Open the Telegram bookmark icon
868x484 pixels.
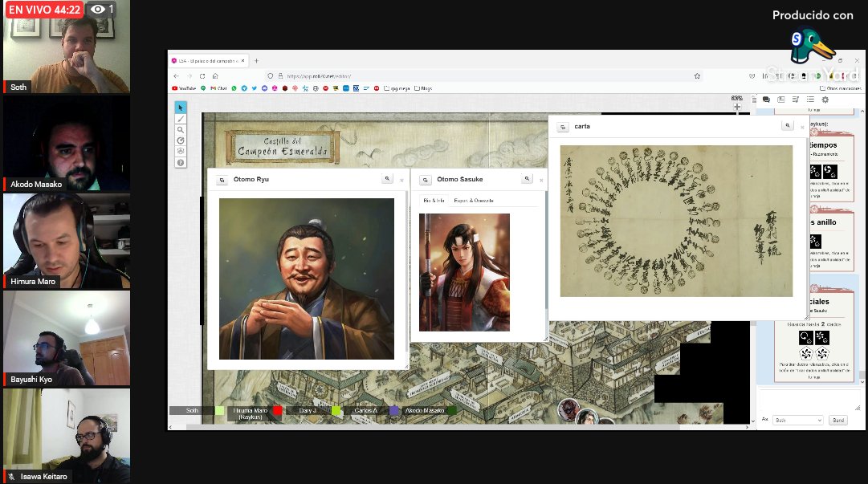point(244,88)
